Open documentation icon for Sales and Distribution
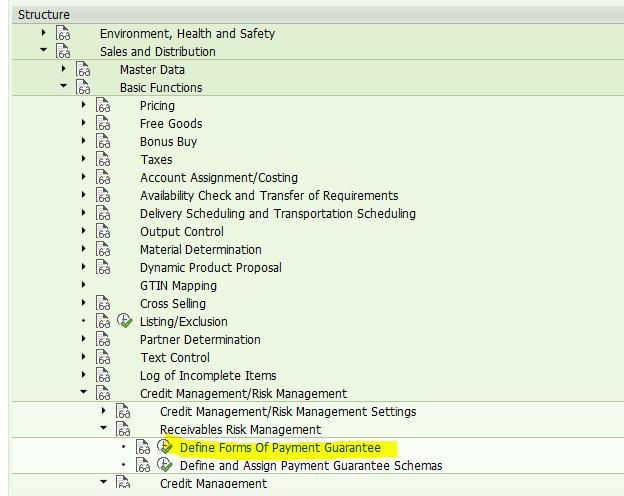 pyautogui.click(x=63, y=51)
